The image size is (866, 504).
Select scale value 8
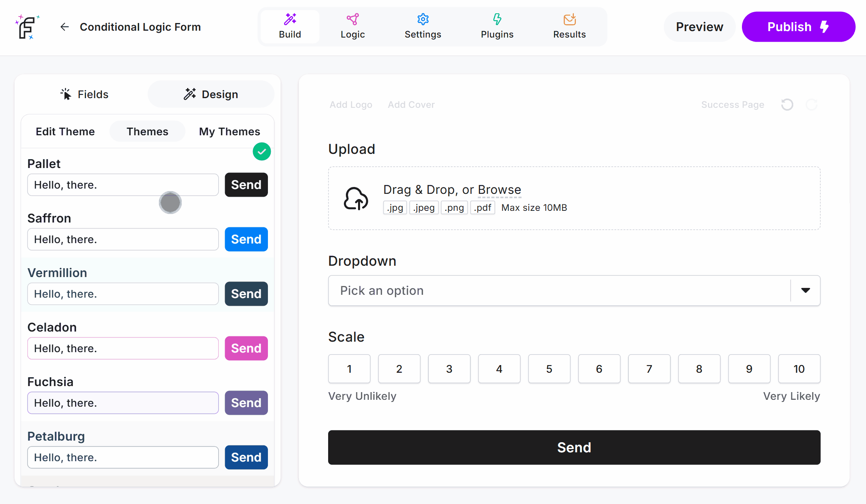[x=699, y=369]
